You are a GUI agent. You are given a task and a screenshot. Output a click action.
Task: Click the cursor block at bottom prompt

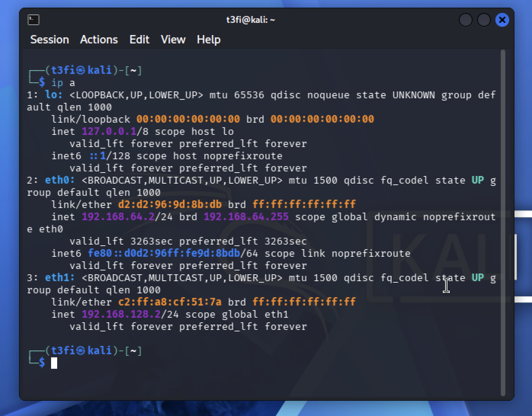(x=54, y=363)
